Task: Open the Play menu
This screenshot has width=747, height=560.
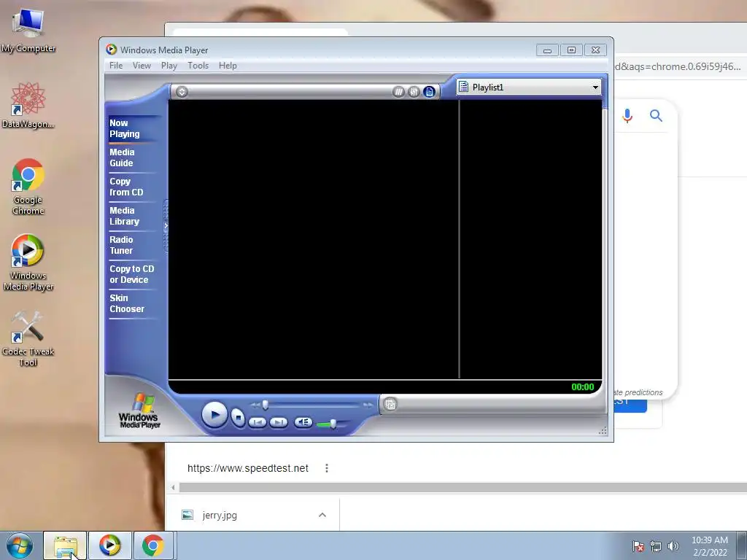Action: pos(169,66)
